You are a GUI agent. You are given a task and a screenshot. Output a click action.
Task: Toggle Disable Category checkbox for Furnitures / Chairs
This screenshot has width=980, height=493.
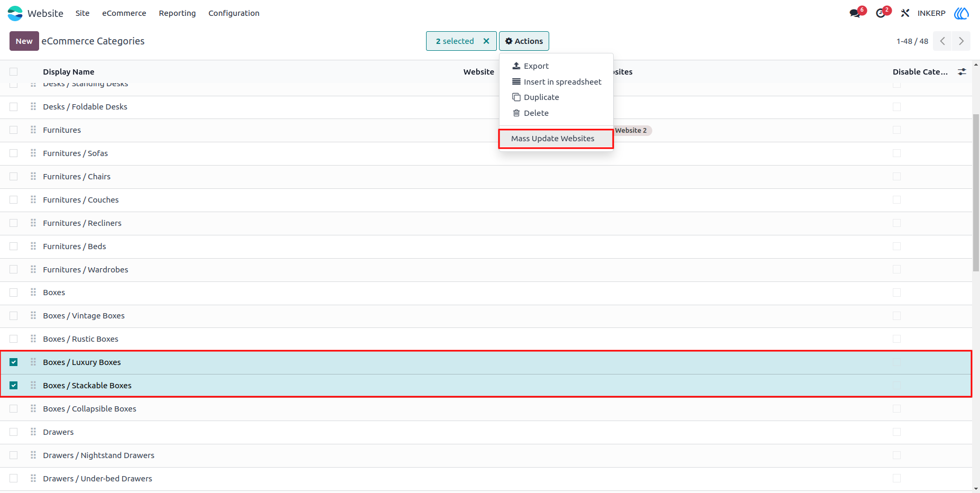click(x=896, y=177)
